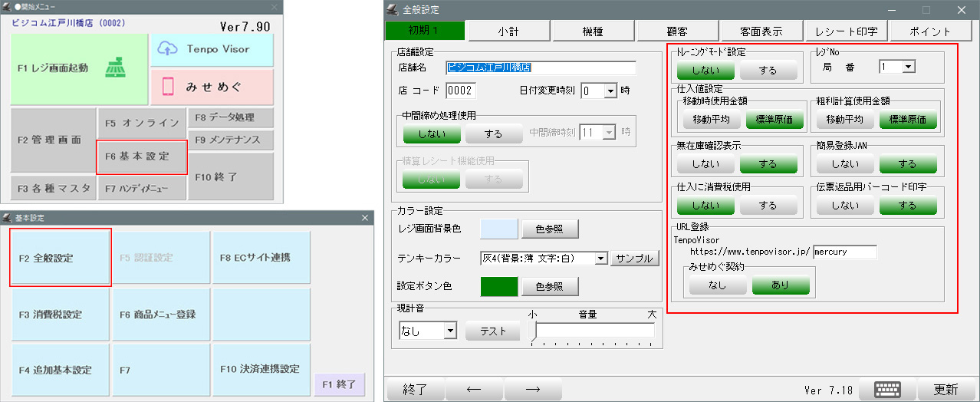
Task: Set 無在庫確認表示 to する
Action: pyautogui.click(x=768, y=163)
